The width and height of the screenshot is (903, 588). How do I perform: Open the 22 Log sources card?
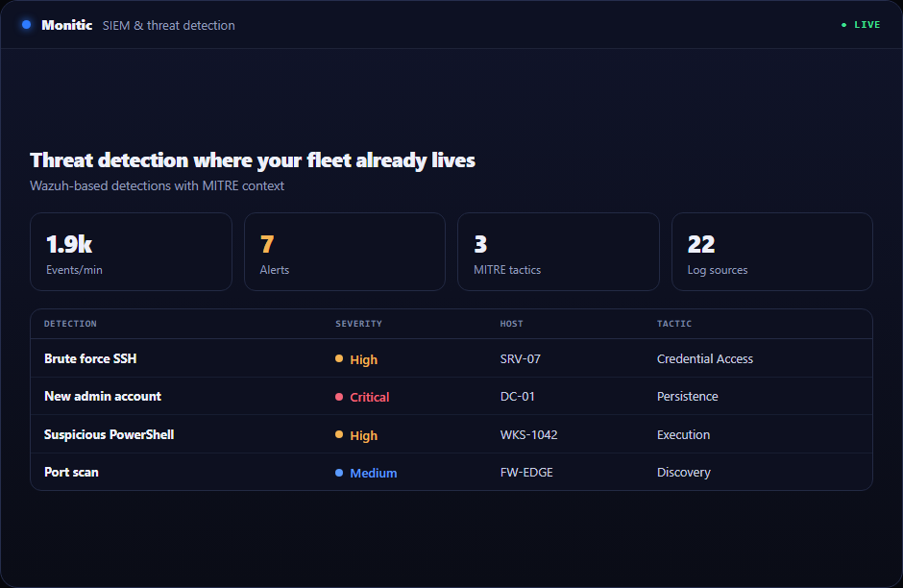tap(771, 252)
